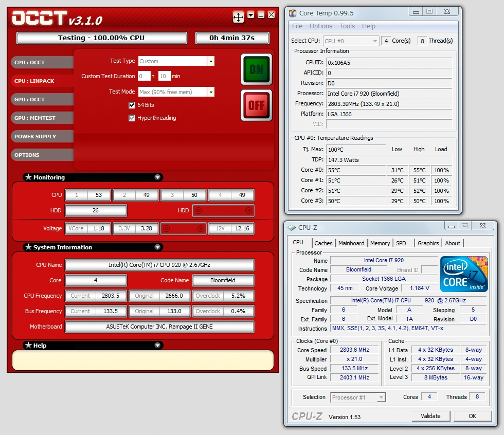Screen dimensions: 504x435
Task: Click the OCCT down-arrow tray icon
Action: 251,15
